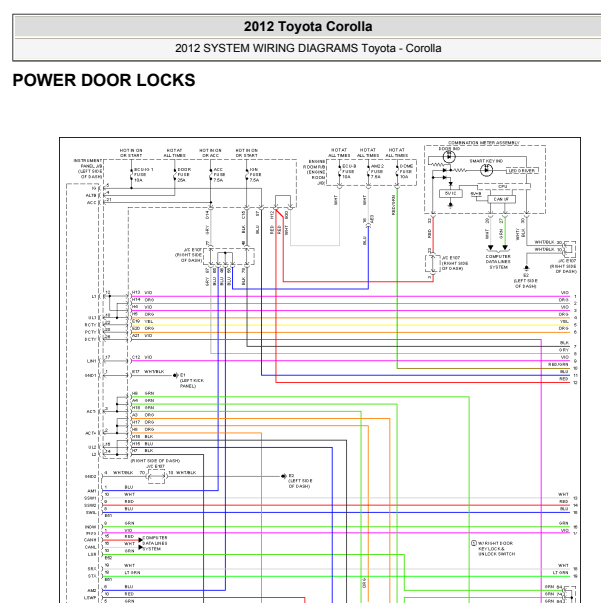
Task: Click the "DOME FUSE 10A" label
Action: [406, 172]
